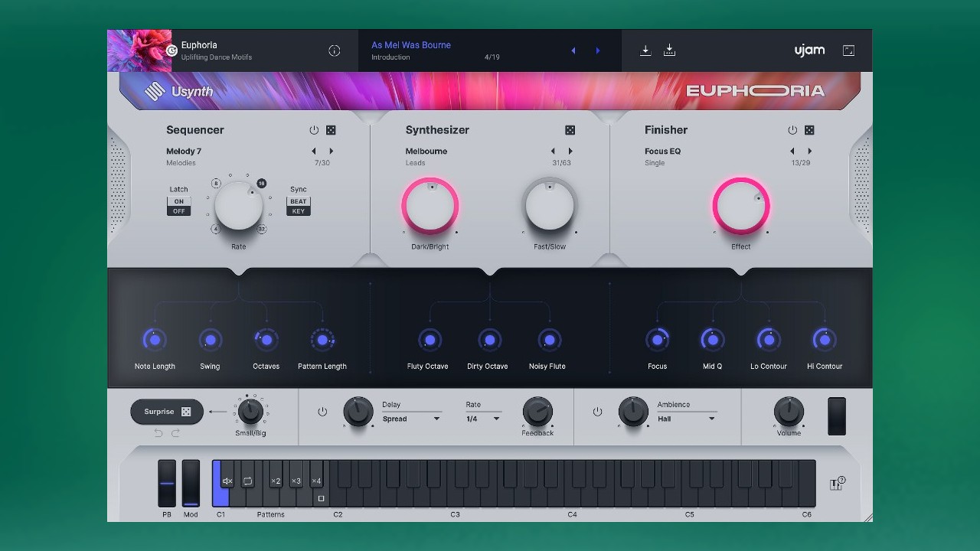Click the Mod wheel next to PB

190,482
